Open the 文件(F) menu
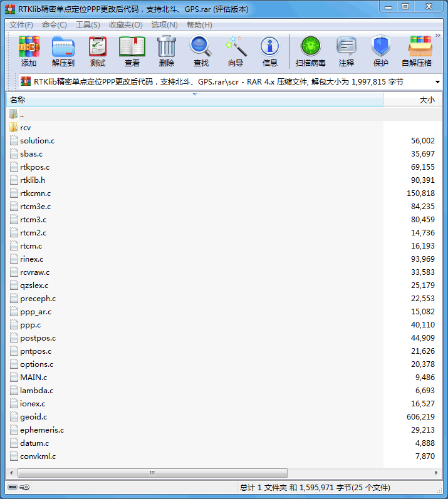 (x=21, y=25)
